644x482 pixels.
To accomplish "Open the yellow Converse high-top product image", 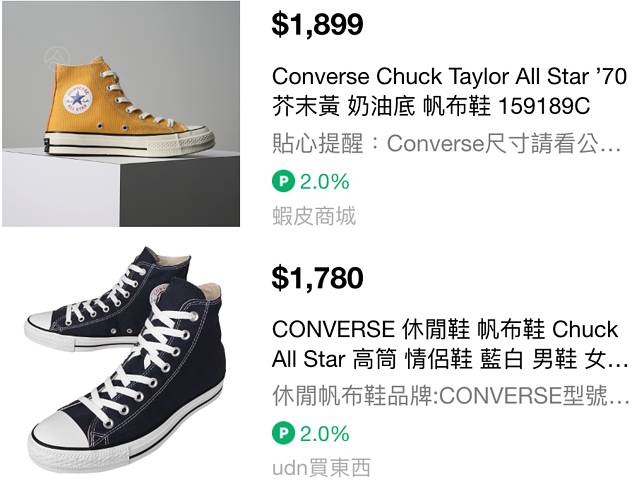I will tap(121, 114).
